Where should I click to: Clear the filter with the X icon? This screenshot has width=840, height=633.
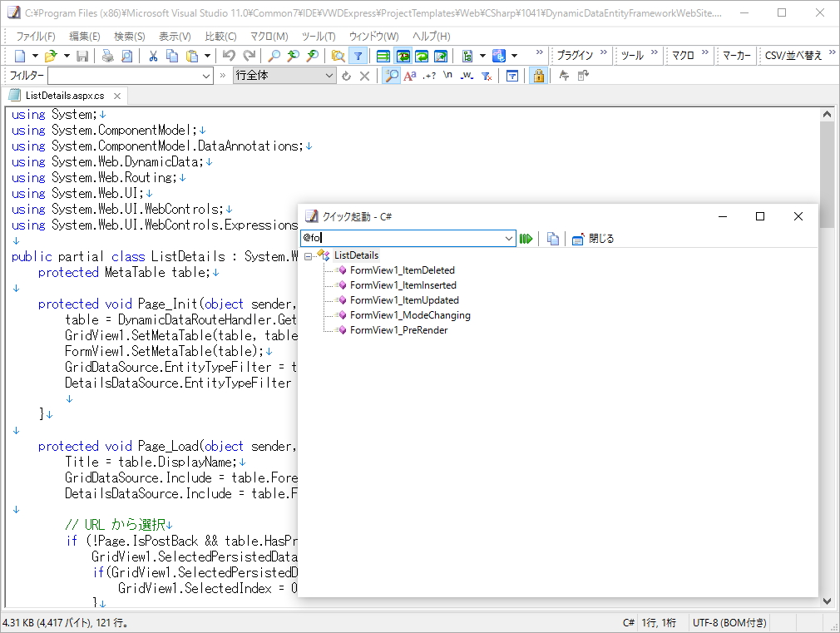pyautogui.click(x=364, y=76)
